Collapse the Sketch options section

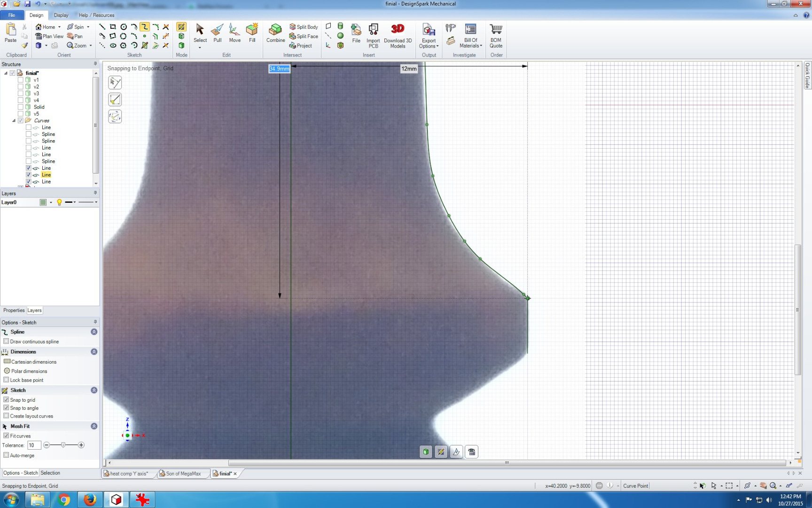pyautogui.click(x=94, y=390)
